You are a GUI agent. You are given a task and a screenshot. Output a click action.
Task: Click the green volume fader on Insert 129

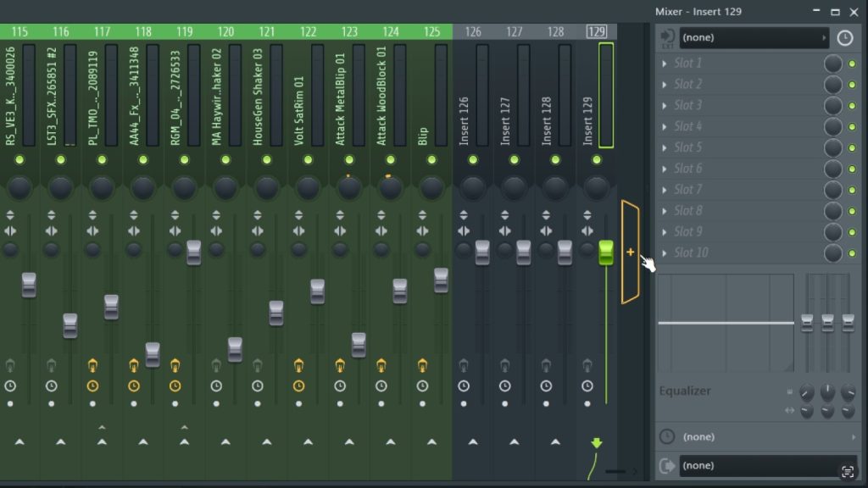(606, 252)
